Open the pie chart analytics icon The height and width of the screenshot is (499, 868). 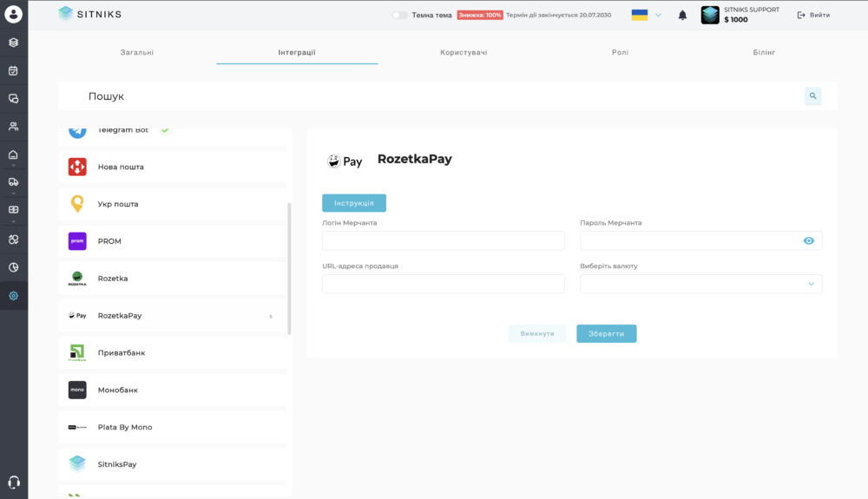click(13, 267)
